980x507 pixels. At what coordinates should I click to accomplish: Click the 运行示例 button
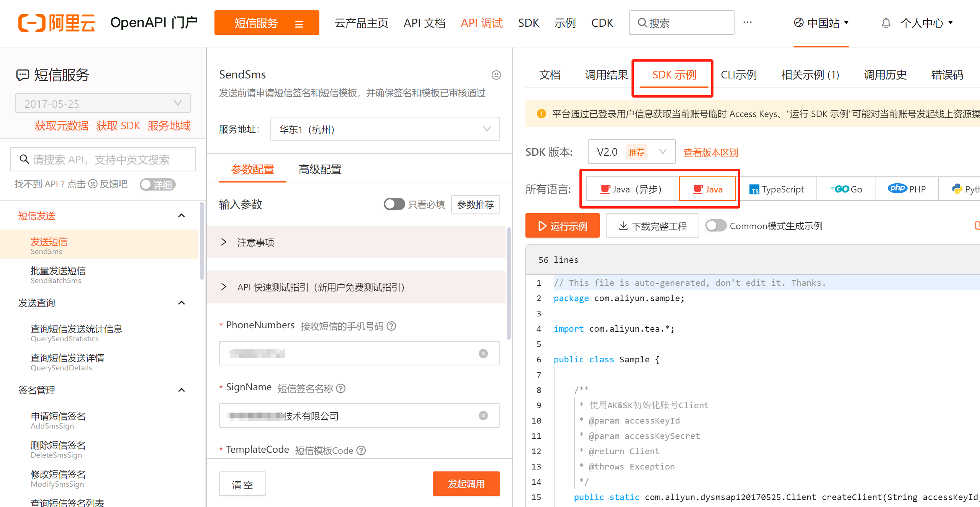(x=562, y=226)
